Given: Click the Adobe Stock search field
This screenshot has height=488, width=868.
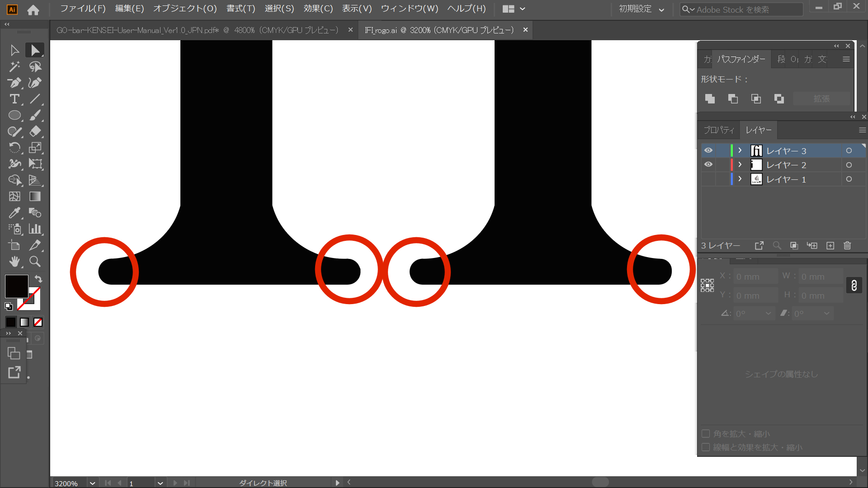Looking at the screenshot, I should pyautogui.click(x=746, y=9).
